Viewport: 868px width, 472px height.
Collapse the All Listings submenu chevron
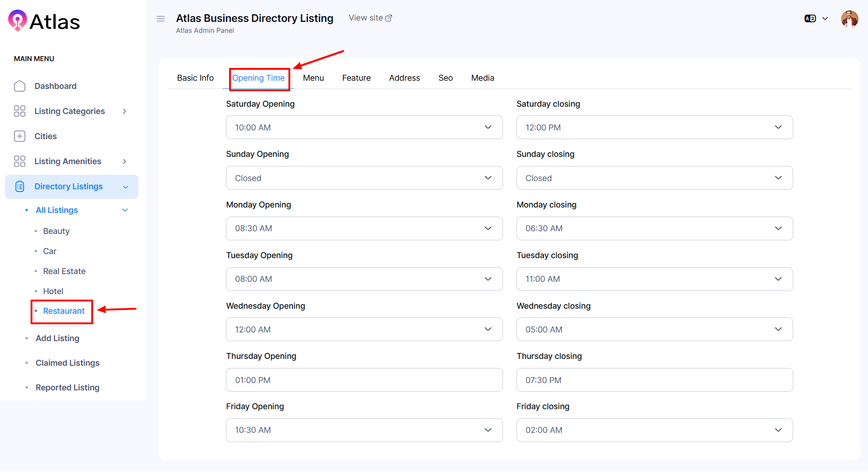[x=125, y=210]
